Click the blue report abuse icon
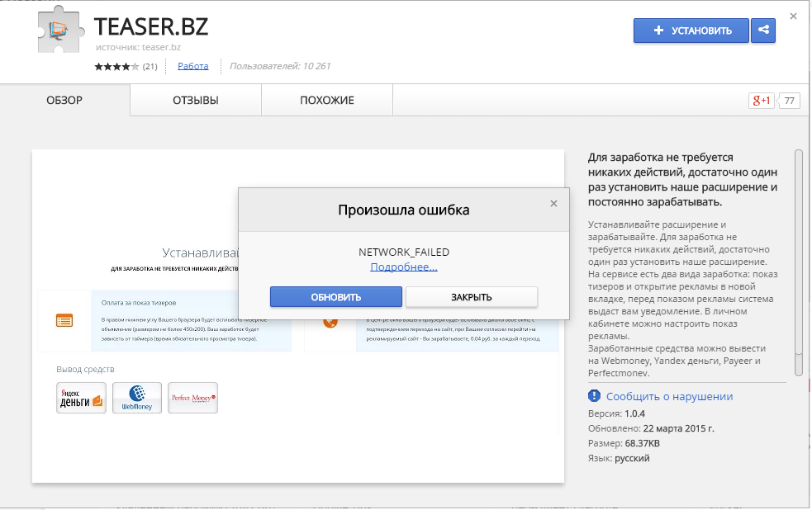This screenshot has height=510, width=812. click(x=595, y=396)
